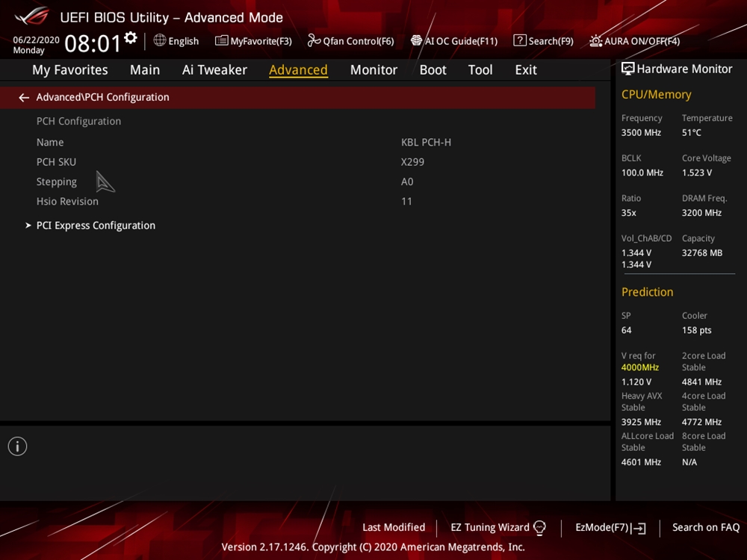Click the AI OC brain icon

[416, 40]
